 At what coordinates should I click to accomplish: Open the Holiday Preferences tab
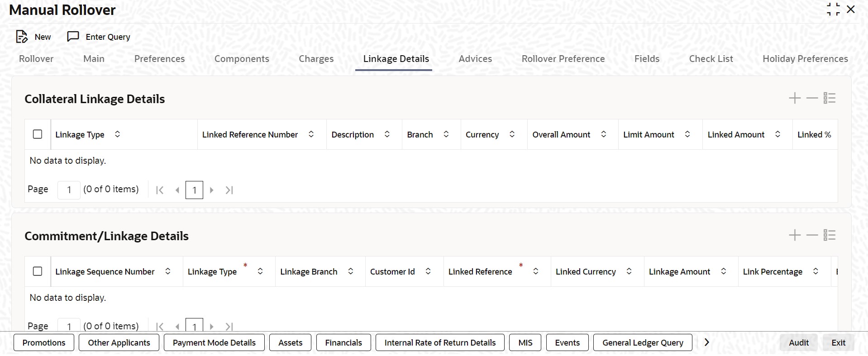[805, 59]
